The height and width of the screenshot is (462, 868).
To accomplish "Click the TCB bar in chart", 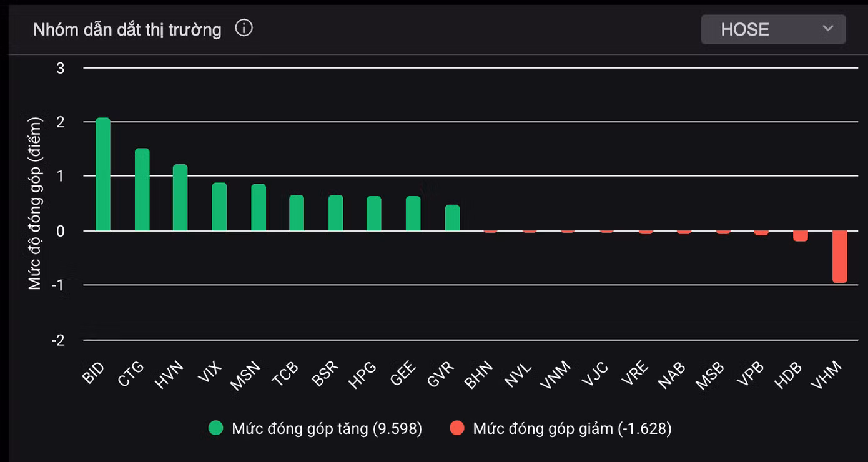I will pyautogui.click(x=297, y=213).
